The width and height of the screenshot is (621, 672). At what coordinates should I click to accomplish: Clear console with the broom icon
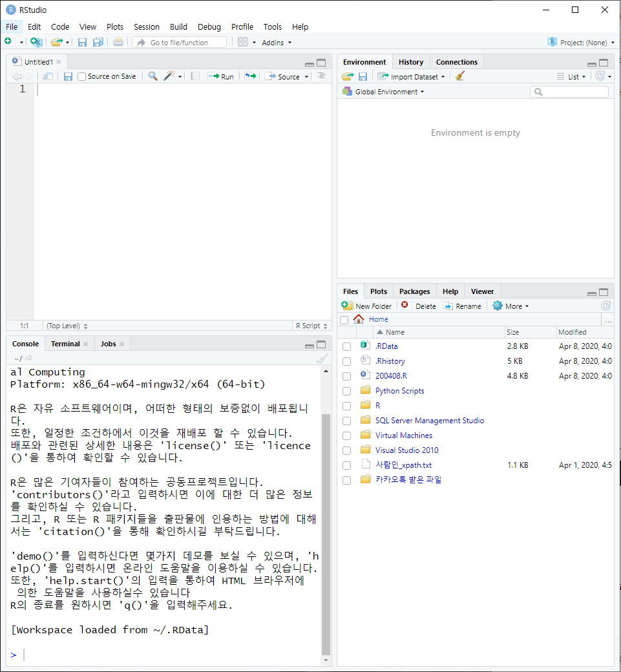click(322, 358)
